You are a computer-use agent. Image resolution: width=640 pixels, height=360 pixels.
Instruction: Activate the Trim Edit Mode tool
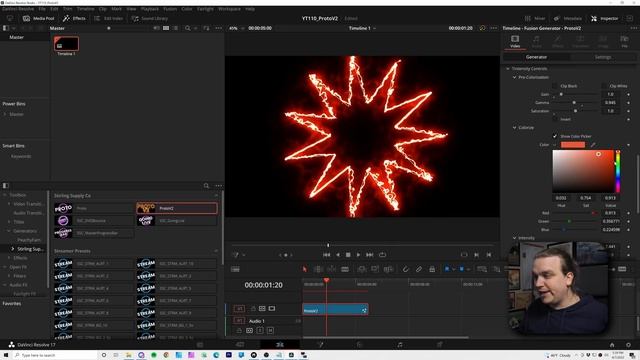(318, 269)
